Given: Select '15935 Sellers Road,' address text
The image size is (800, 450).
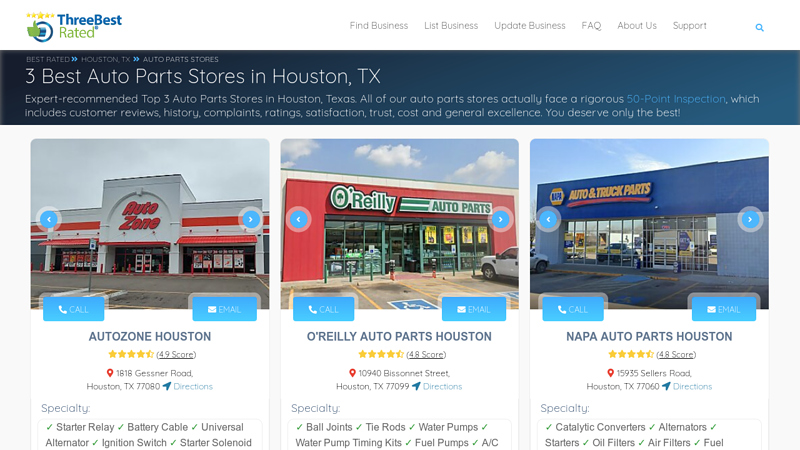Looking at the screenshot, I should click(x=654, y=373).
